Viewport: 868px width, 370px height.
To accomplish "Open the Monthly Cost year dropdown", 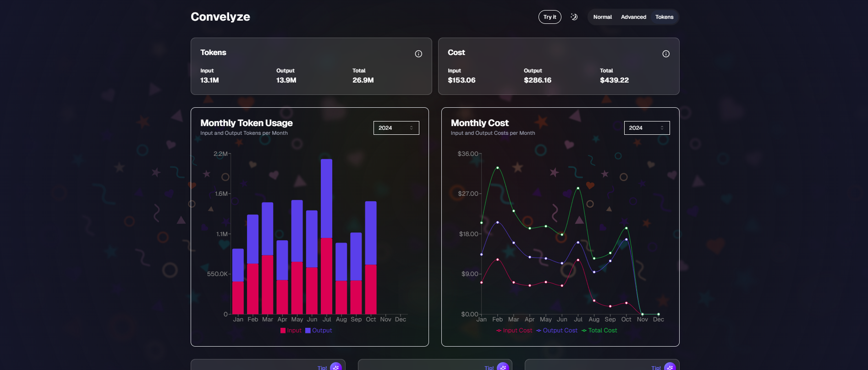I will point(647,128).
